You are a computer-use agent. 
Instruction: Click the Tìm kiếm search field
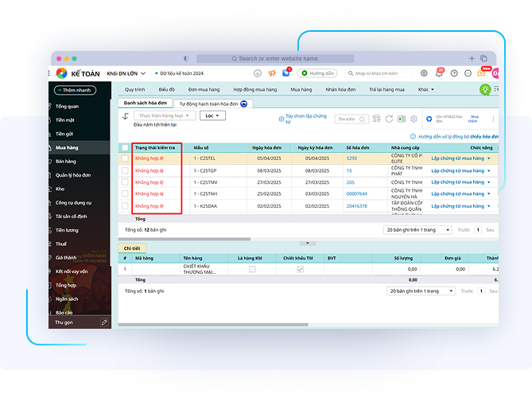pyautogui.click(x=346, y=119)
